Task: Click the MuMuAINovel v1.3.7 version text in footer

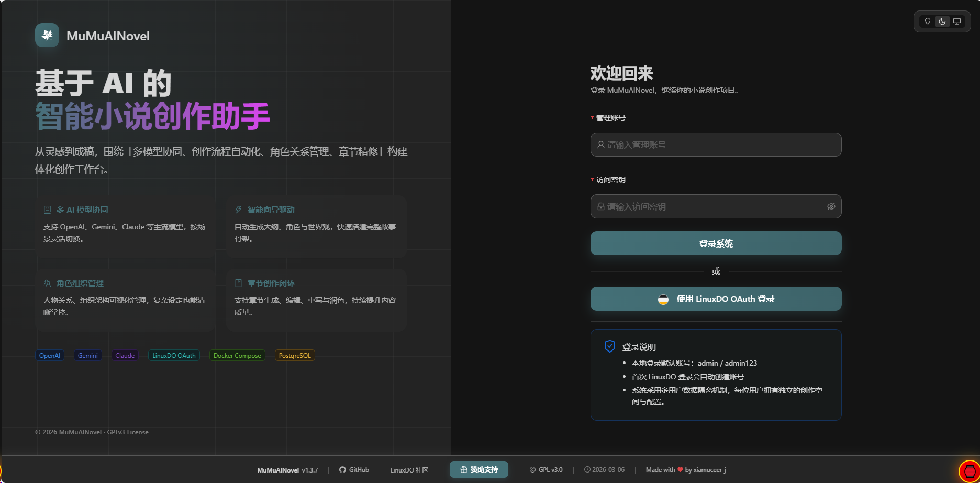Action: click(x=287, y=470)
